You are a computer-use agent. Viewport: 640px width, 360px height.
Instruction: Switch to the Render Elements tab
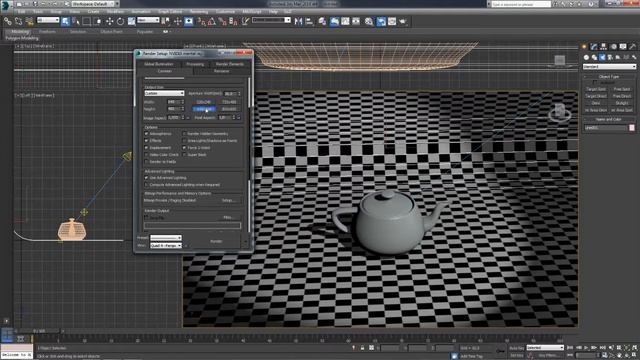click(x=230, y=64)
